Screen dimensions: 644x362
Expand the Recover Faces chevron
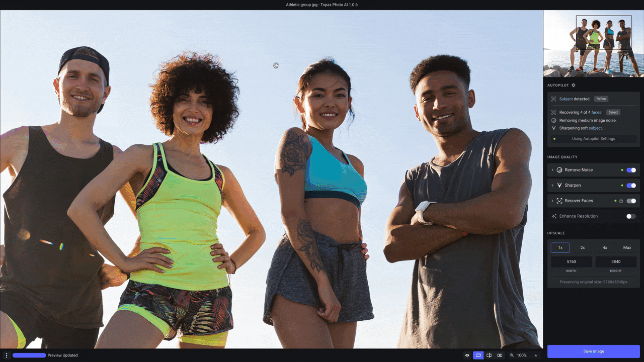point(552,201)
